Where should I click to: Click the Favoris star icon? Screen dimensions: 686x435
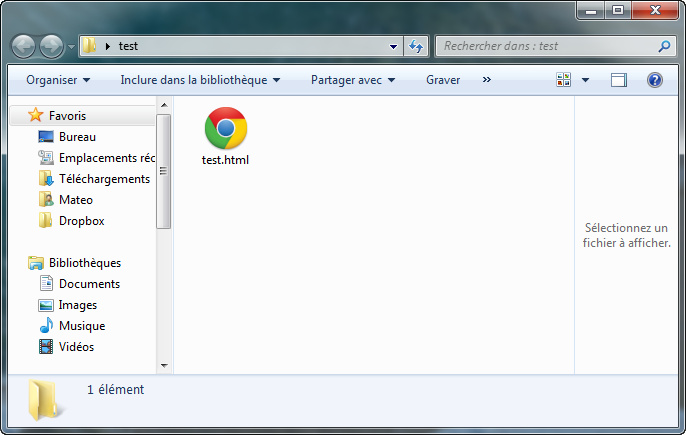[x=35, y=115]
